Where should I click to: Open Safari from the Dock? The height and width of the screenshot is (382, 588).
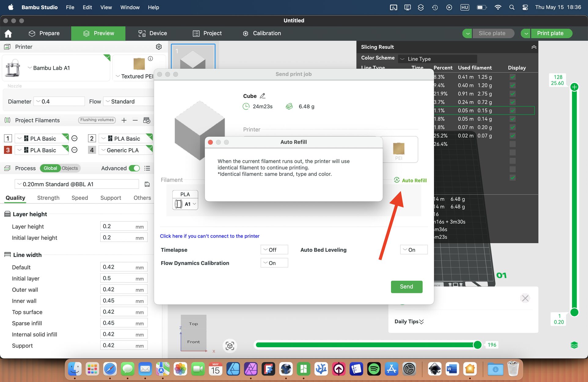point(110,369)
